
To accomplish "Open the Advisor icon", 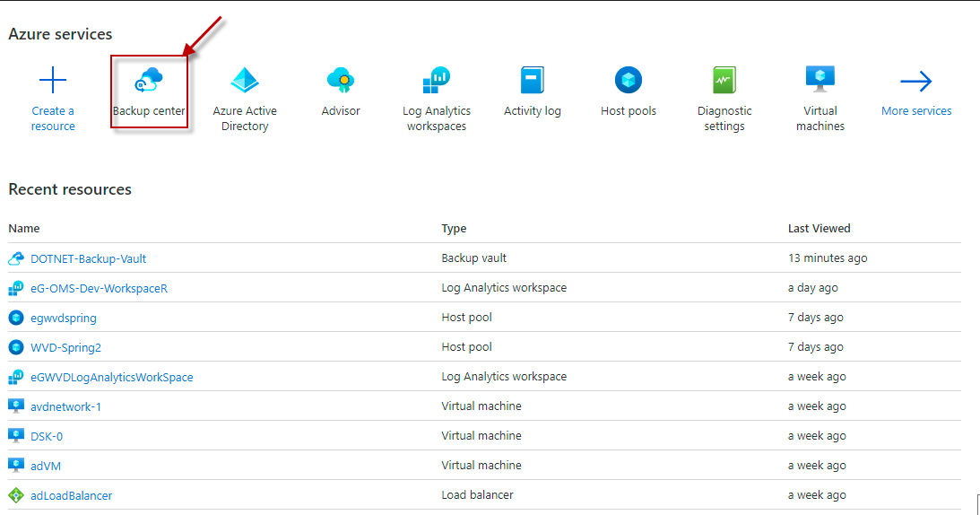I will pos(341,80).
